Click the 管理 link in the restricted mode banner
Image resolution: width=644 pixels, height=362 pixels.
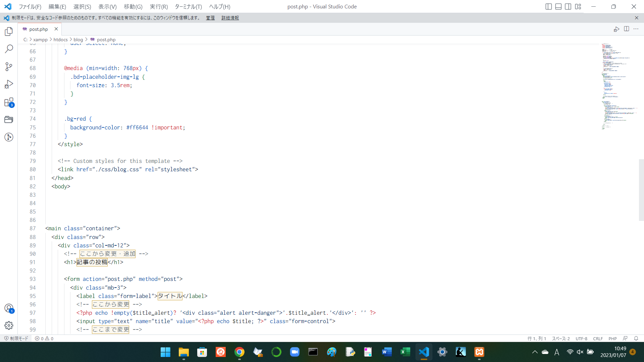(210, 18)
